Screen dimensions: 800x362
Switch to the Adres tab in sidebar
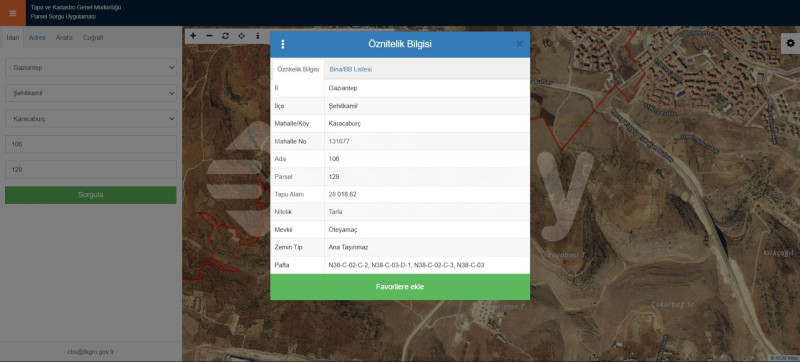tap(37, 38)
